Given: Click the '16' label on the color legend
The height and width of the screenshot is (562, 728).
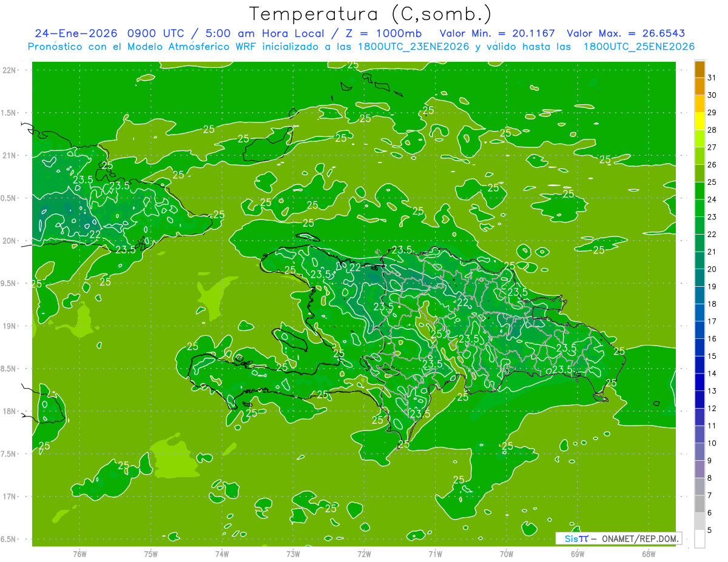Looking at the screenshot, I should click(x=712, y=338).
